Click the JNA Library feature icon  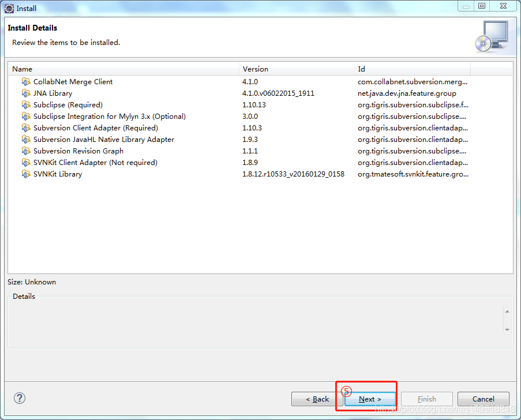click(26, 93)
